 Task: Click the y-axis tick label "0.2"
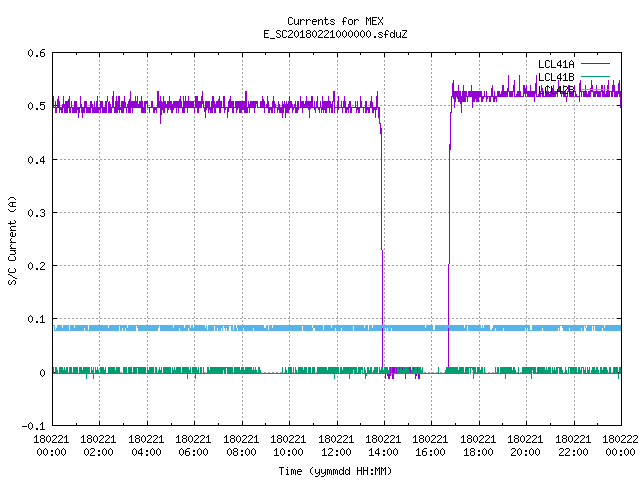tap(36, 266)
